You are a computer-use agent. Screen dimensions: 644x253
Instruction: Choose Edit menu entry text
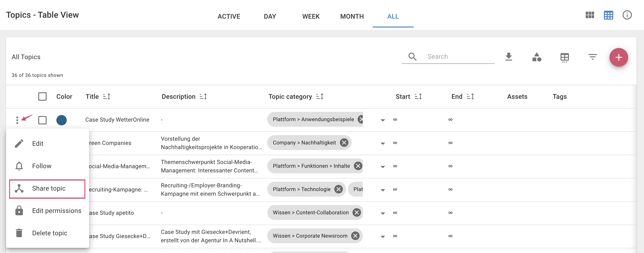[x=38, y=144]
